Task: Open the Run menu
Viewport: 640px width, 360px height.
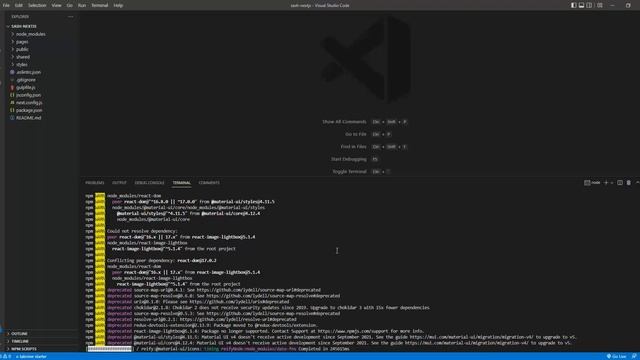Action: 82,5
